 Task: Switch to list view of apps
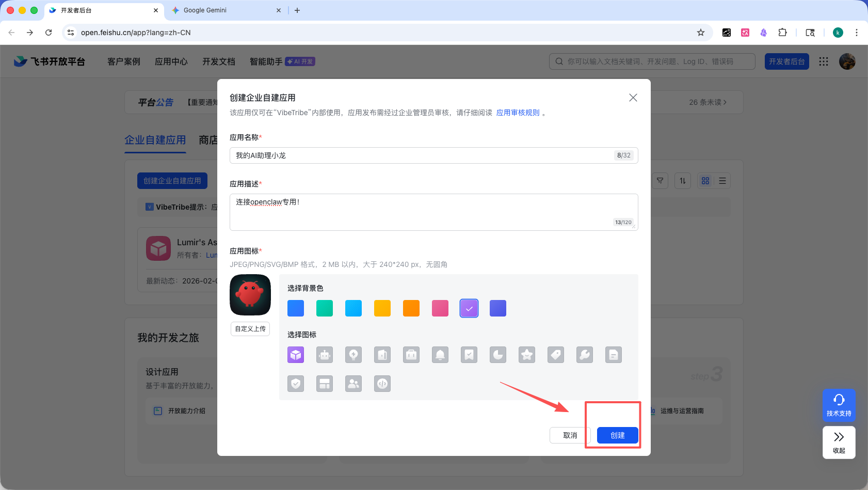[722, 180]
